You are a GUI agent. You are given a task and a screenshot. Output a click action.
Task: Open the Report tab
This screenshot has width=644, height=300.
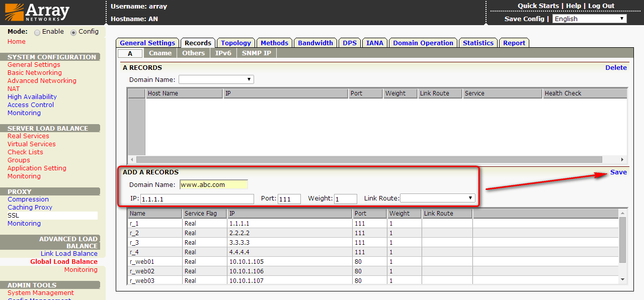(x=514, y=43)
